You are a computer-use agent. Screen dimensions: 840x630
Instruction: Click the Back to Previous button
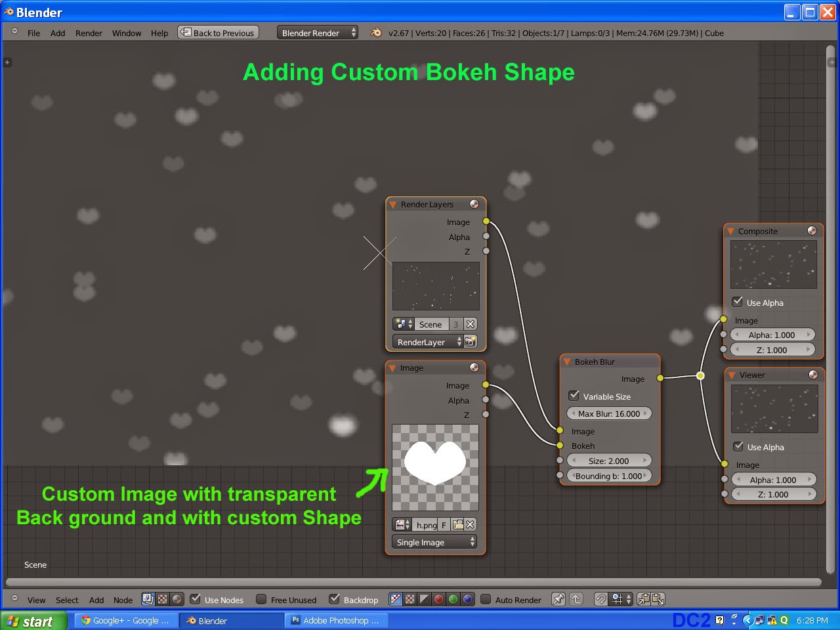218,32
